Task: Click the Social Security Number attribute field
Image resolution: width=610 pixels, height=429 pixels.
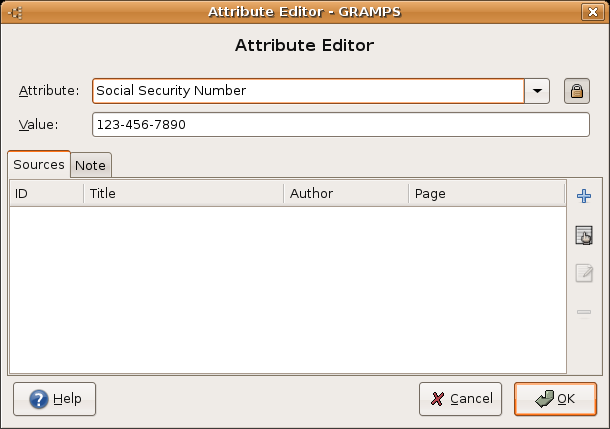Action: [308, 91]
